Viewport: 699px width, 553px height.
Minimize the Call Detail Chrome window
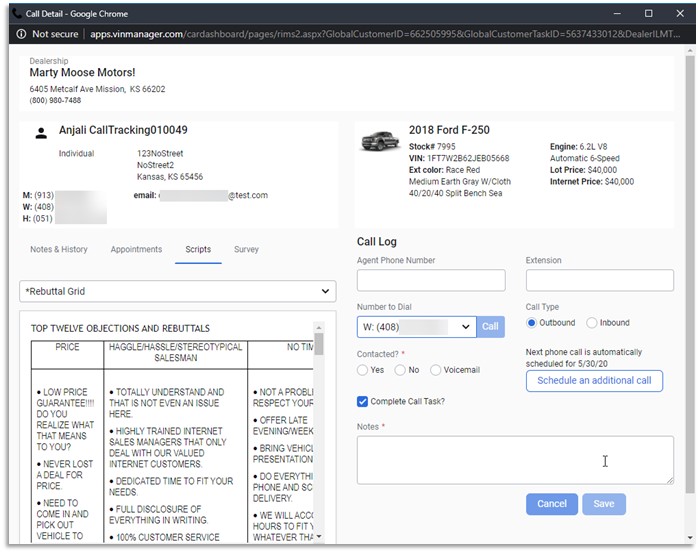point(617,13)
